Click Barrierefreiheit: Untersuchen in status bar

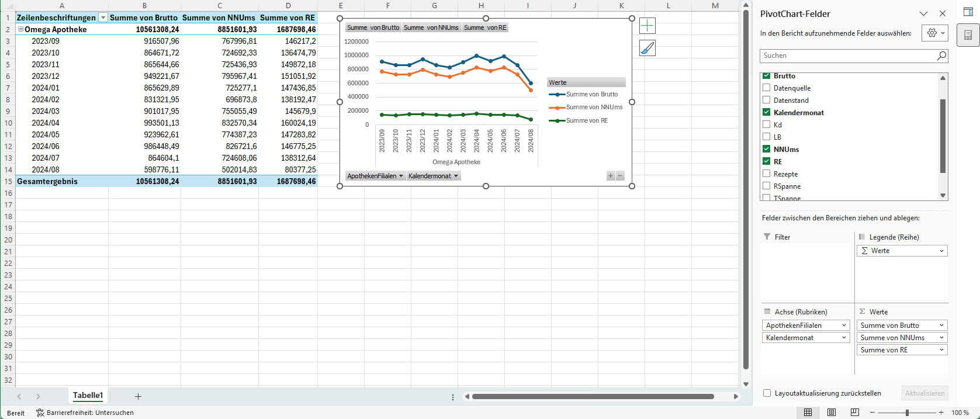click(x=85, y=413)
